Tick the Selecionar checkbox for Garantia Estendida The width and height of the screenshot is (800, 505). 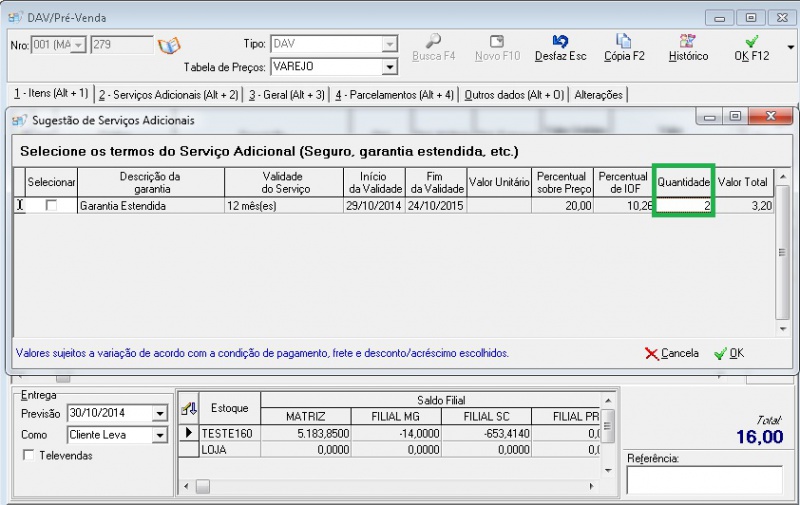(x=51, y=205)
